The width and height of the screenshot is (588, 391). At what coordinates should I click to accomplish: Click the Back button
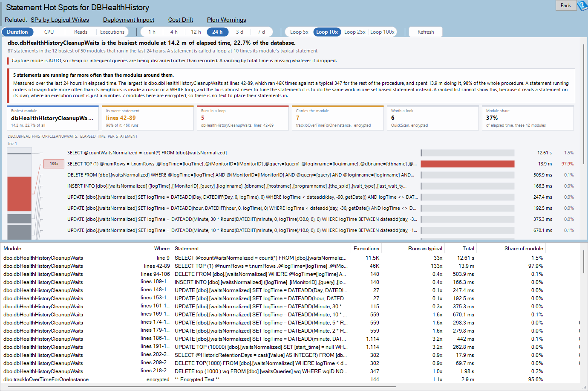[x=566, y=6]
